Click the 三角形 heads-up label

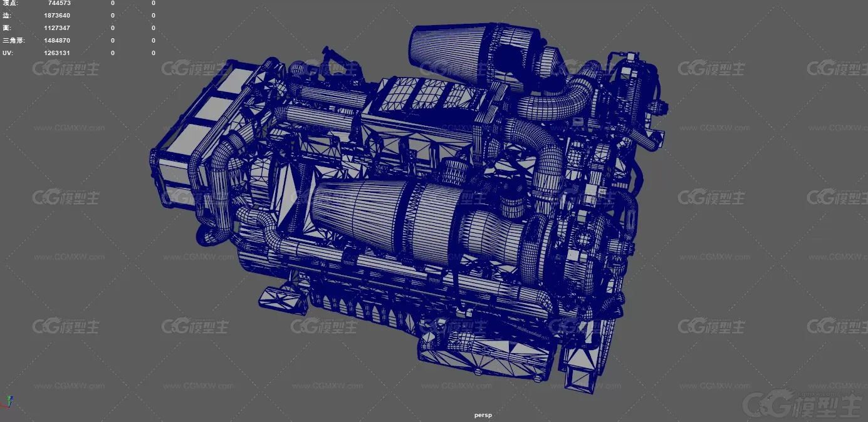pyautogui.click(x=13, y=40)
